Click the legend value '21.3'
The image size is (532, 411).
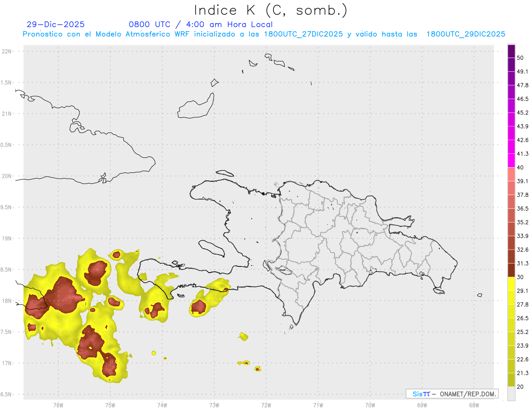tap(523, 373)
